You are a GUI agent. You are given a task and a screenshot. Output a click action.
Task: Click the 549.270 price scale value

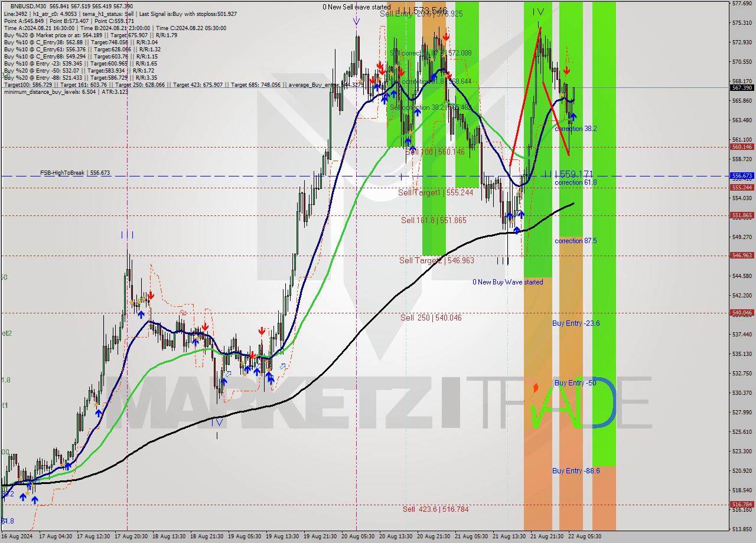[x=741, y=237]
